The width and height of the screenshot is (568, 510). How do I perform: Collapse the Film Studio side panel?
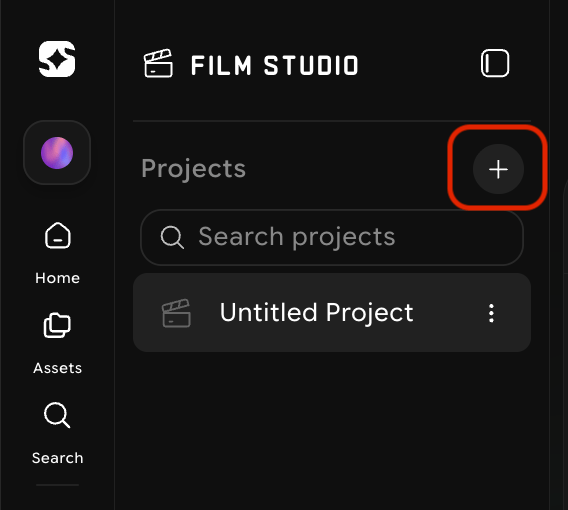click(495, 63)
